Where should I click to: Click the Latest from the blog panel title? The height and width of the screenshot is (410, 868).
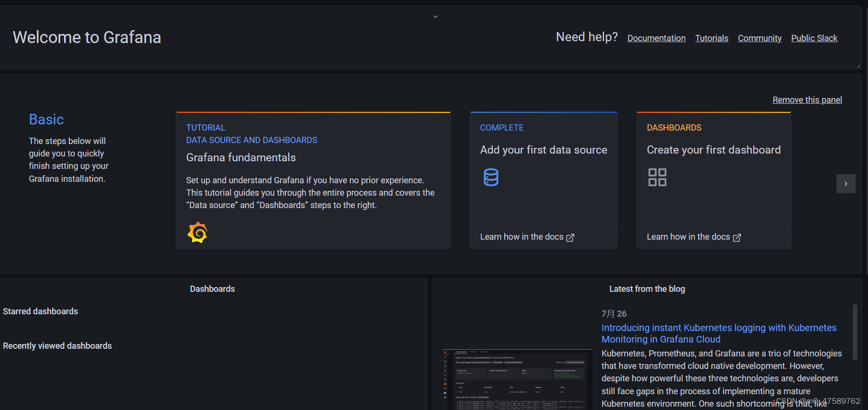point(647,289)
